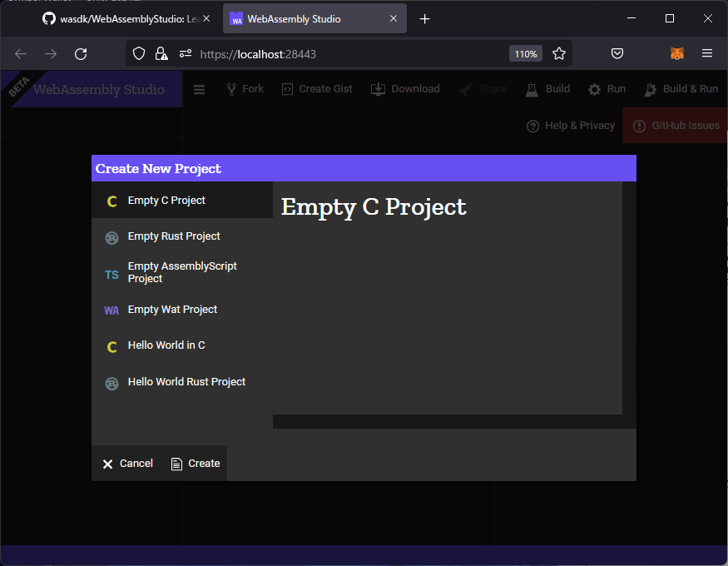Image resolution: width=728 pixels, height=566 pixels.
Task: Close the WebAssembly Studio browser tab
Action: [x=394, y=18]
